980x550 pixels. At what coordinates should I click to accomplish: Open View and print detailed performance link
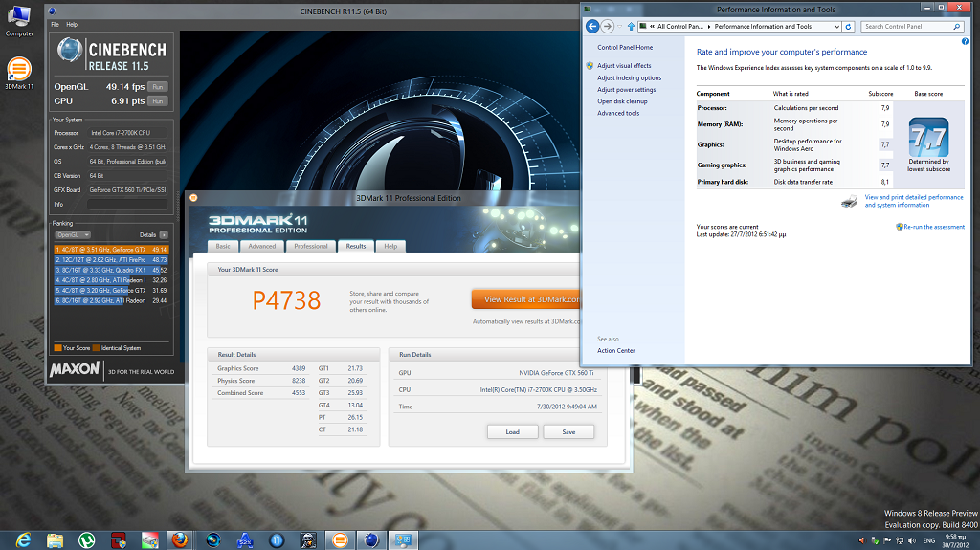pyautogui.click(x=914, y=201)
